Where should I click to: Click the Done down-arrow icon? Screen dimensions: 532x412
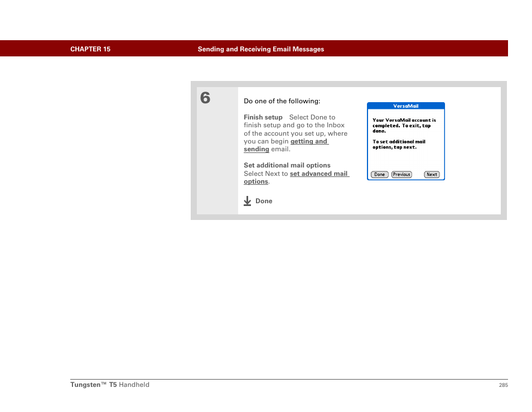coord(248,201)
